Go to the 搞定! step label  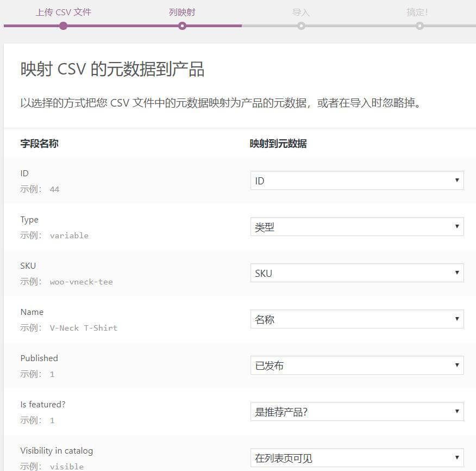tap(417, 12)
